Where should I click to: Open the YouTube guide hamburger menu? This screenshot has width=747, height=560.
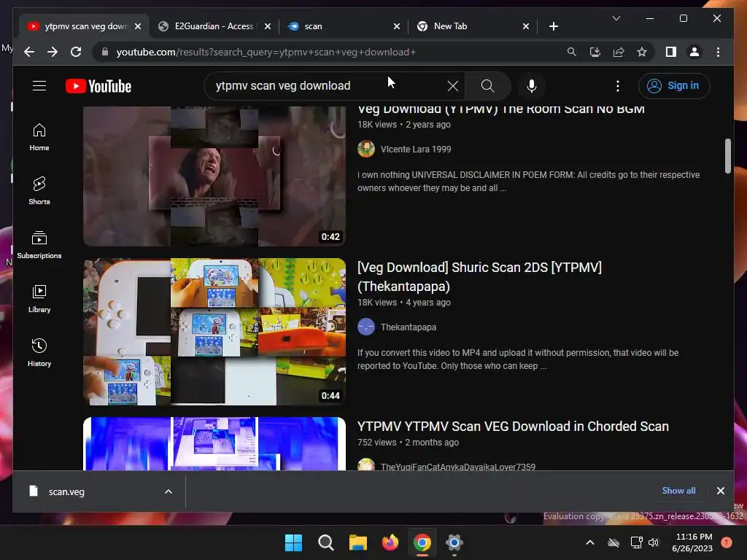[39, 86]
